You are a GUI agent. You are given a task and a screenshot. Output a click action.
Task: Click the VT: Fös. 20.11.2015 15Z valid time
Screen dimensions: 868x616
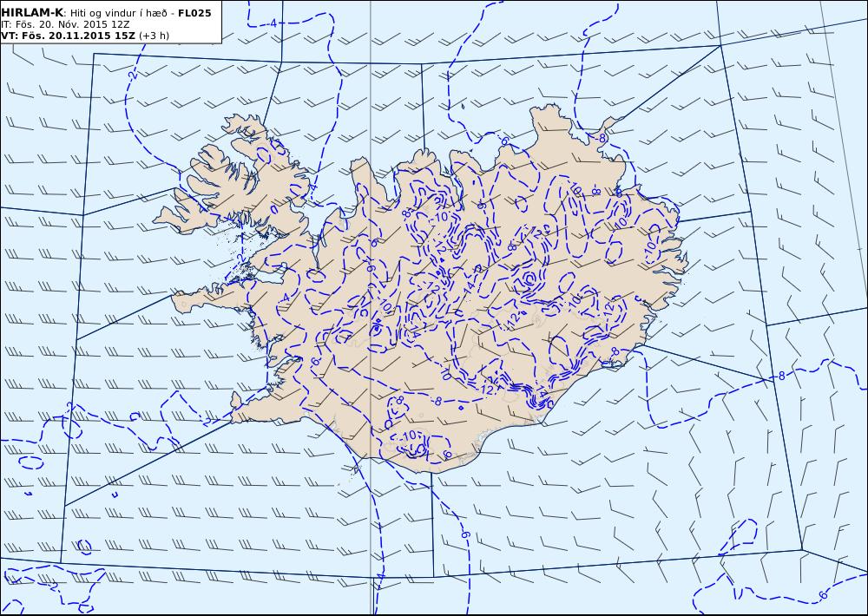coord(68,36)
